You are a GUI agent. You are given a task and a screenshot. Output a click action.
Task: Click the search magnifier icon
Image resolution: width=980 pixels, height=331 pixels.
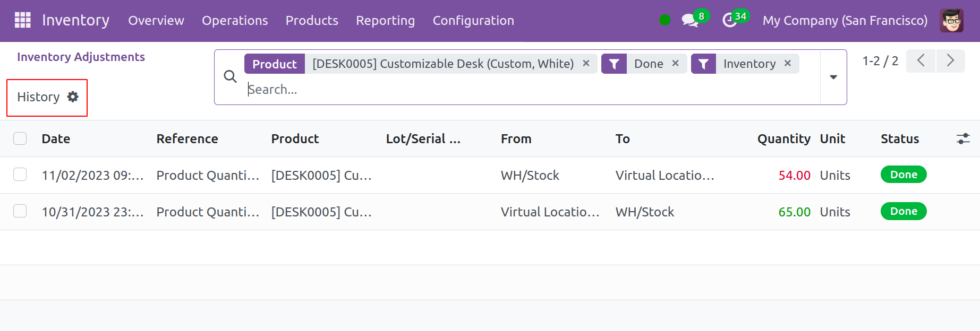click(230, 77)
